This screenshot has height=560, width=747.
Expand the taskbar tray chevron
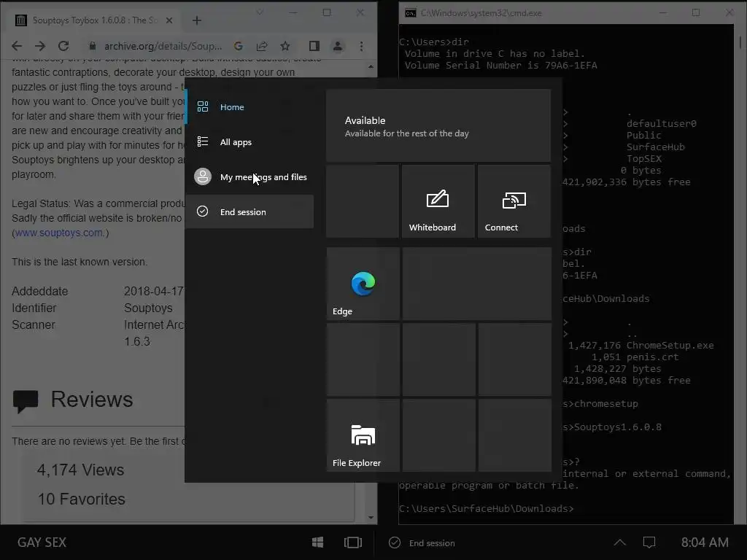620,542
